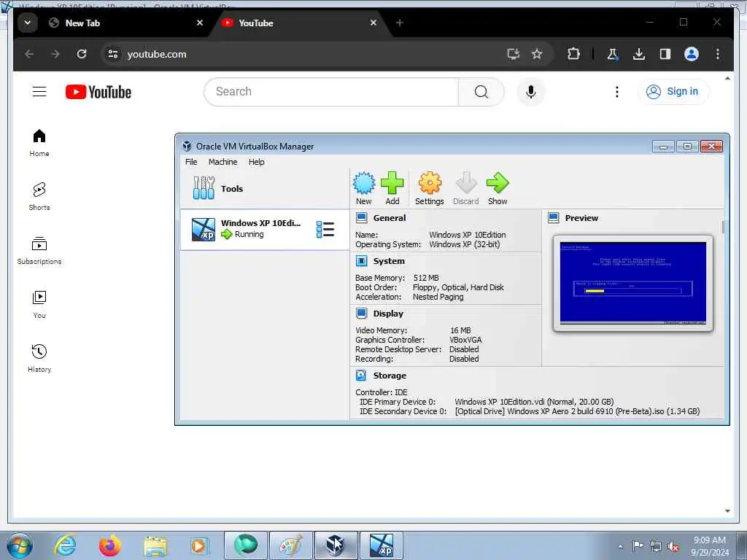The height and width of the screenshot is (560, 747).
Task: Click the New machine icon in VirtualBox
Action: [x=364, y=189]
